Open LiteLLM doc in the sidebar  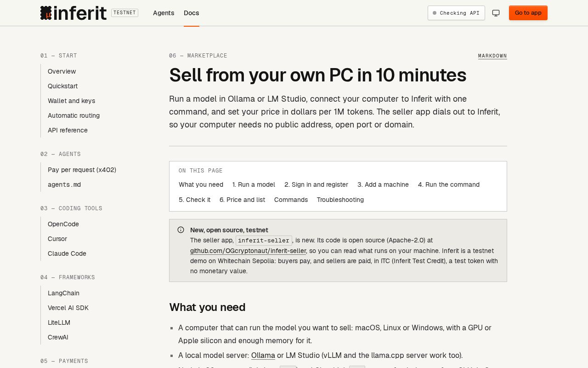click(x=59, y=322)
